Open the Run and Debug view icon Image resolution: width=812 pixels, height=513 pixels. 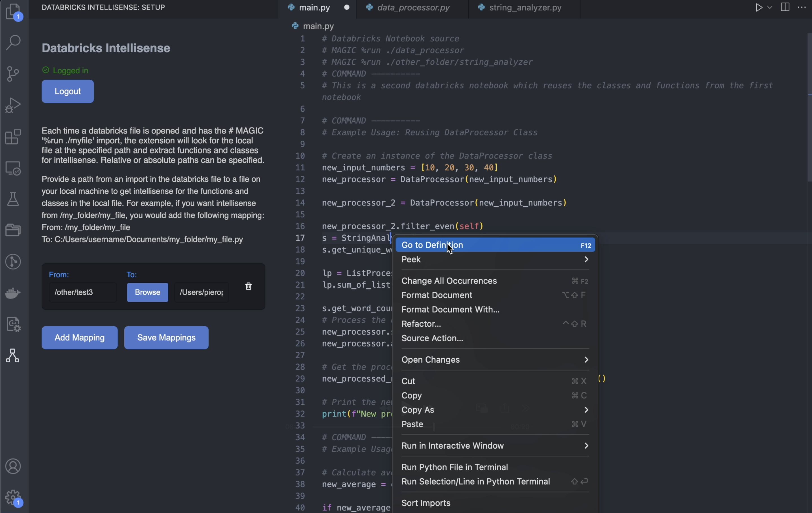coord(13,105)
